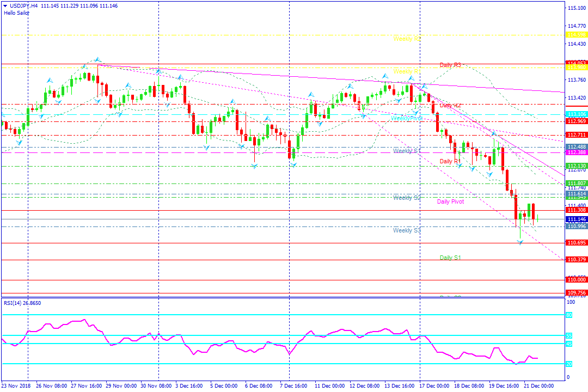Image resolution: width=588 pixels, height=392 pixels.
Task: Click the Daily R3 label
Action: [x=450, y=65]
